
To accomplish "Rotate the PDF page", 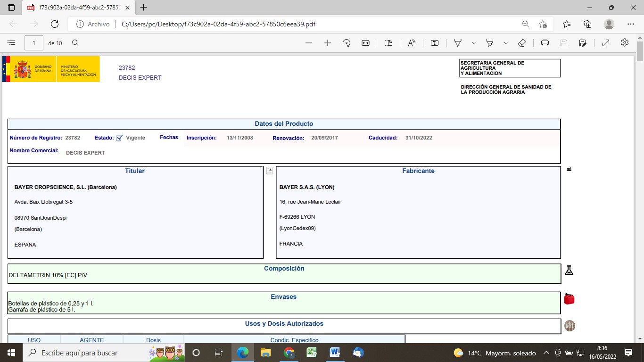I will pos(347,43).
